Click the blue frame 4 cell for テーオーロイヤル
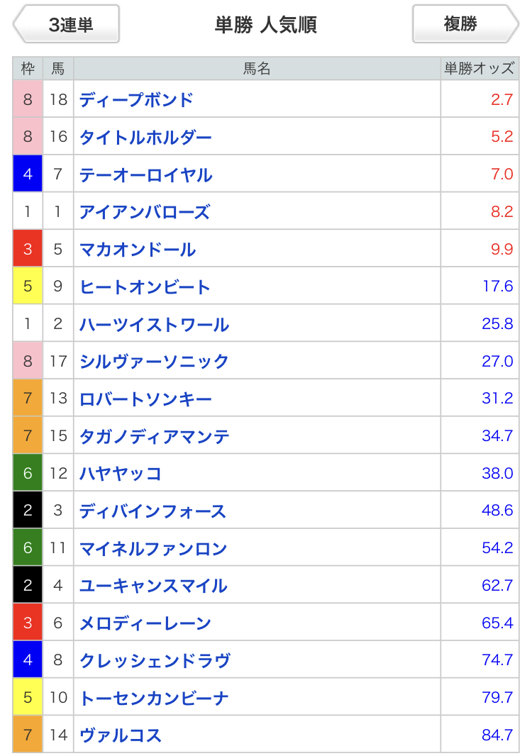 coord(28,174)
